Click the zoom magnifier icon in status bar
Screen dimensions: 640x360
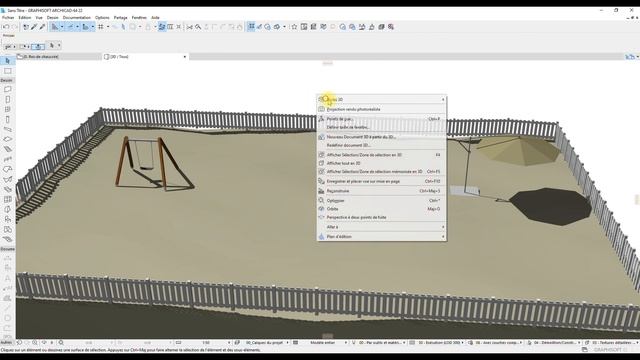coord(61,343)
